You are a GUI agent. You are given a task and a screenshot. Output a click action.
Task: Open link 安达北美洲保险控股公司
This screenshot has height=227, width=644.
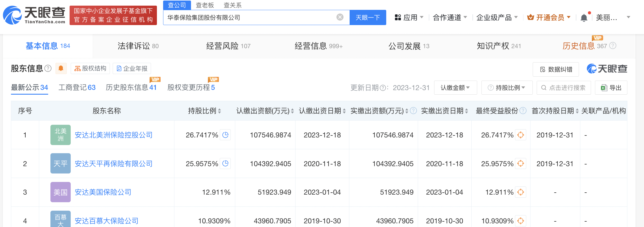point(114,135)
